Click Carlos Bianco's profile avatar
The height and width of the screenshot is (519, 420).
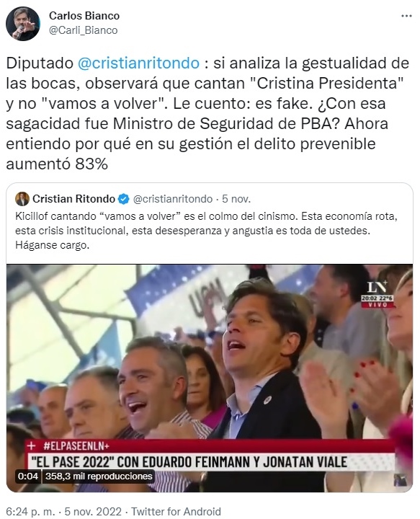point(23,24)
